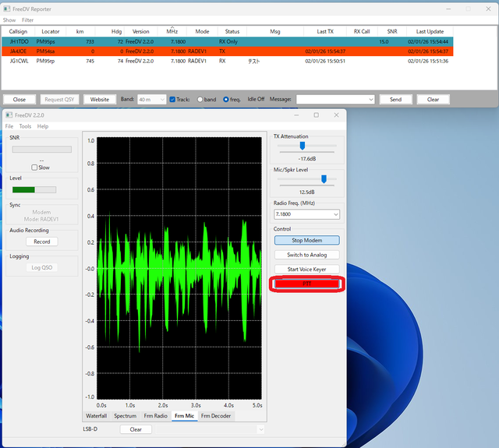
Task: Click the Record button under Audio Recording
Action: pyautogui.click(x=41, y=242)
